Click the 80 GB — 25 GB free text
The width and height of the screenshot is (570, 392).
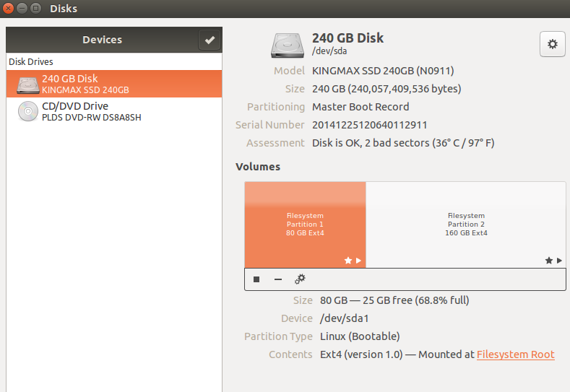394,300
